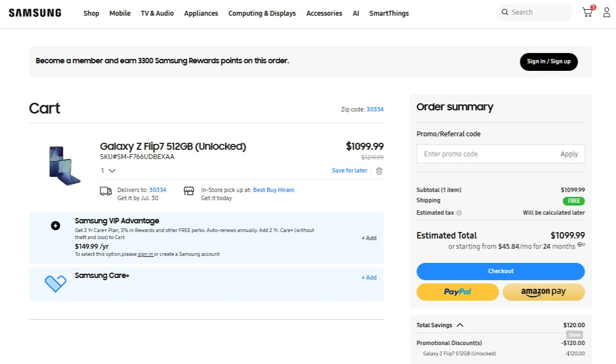Image resolution: width=616 pixels, height=364 pixels.
Task: Add Samsung Care+ to cart
Action: [x=369, y=277]
